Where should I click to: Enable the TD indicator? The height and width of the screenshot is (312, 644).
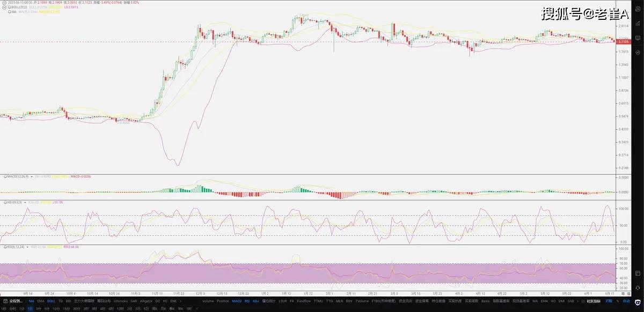(61, 301)
